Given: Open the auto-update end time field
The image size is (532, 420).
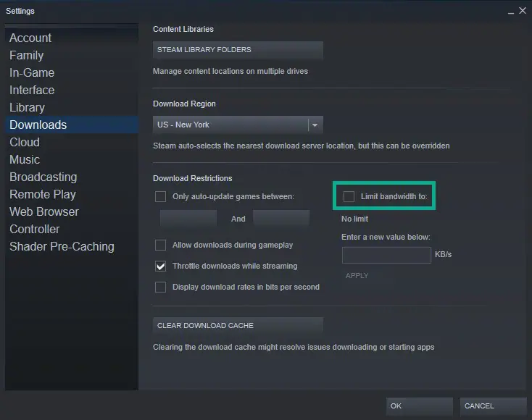Looking at the screenshot, I should click(x=281, y=219).
